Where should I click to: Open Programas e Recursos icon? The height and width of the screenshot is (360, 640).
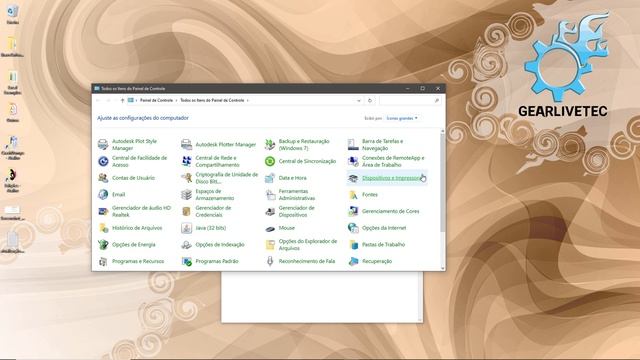[x=103, y=261]
